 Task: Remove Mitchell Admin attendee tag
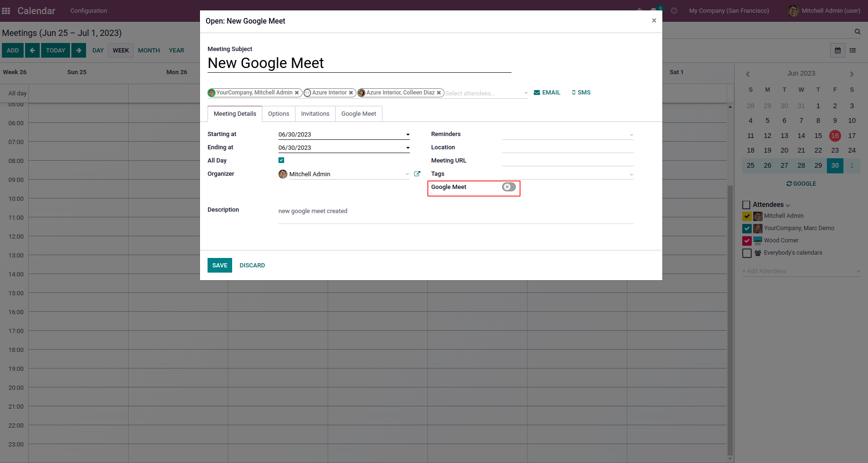[x=297, y=93]
